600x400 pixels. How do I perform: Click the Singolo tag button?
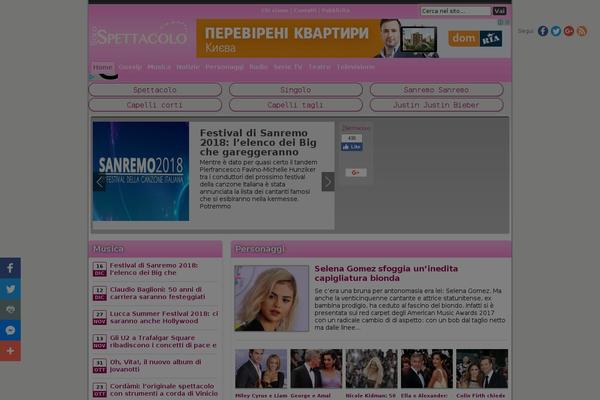click(296, 90)
